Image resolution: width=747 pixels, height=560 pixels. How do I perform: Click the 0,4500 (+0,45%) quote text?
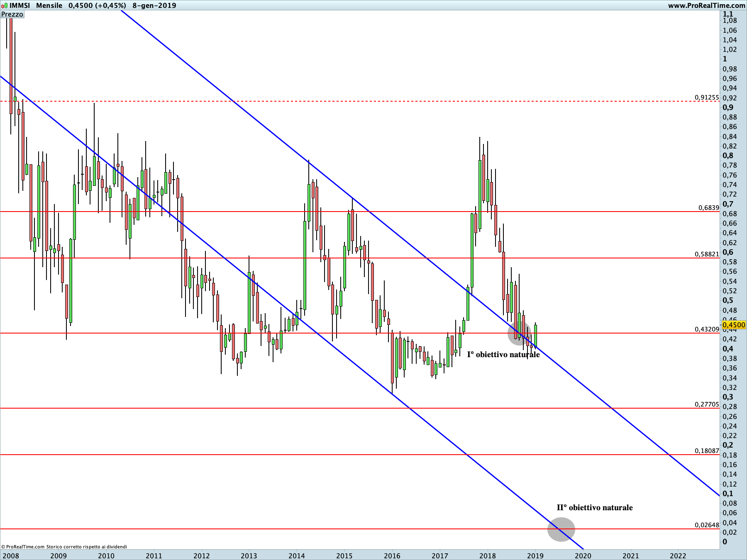point(98,5)
